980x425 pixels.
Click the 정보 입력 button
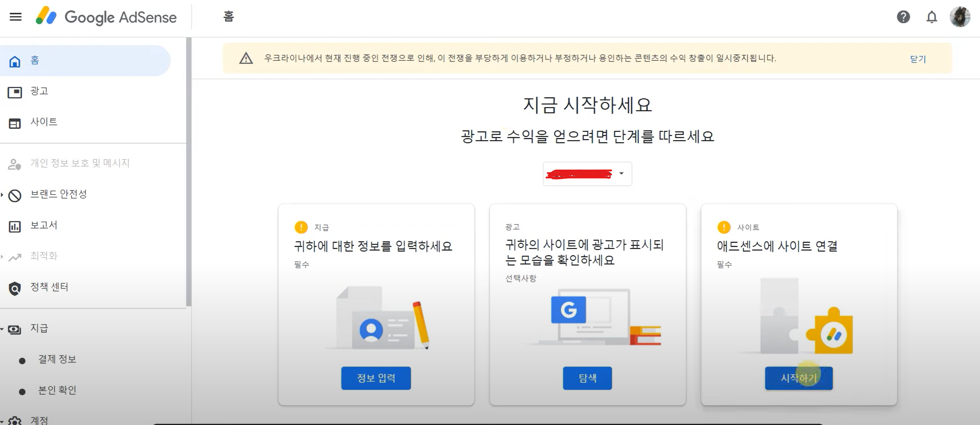pyautogui.click(x=376, y=378)
